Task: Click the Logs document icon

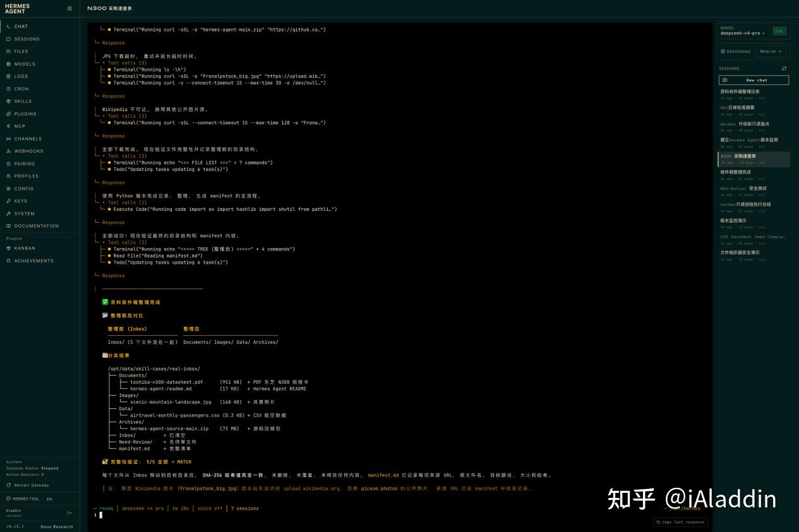Action: click(x=8, y=76)
